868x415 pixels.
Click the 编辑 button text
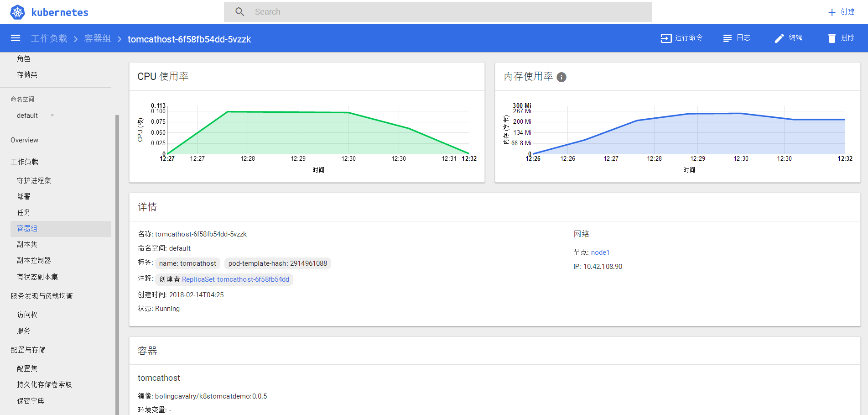pyautogui.click(x=795, y=38)
